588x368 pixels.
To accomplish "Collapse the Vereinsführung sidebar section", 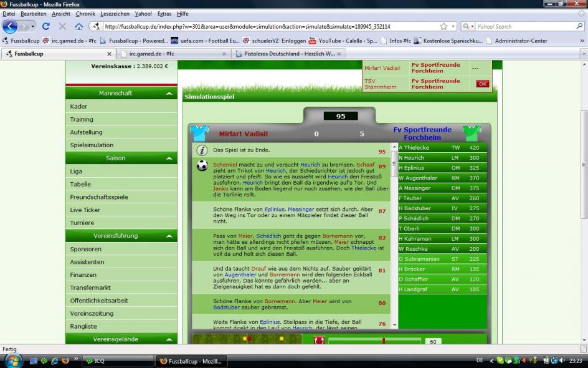I will (x=168, y=236).
